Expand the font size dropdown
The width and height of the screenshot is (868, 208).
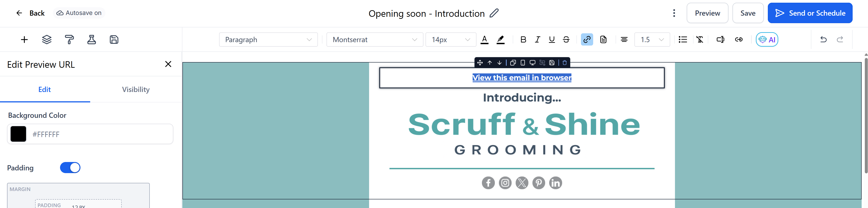point(450,39)
